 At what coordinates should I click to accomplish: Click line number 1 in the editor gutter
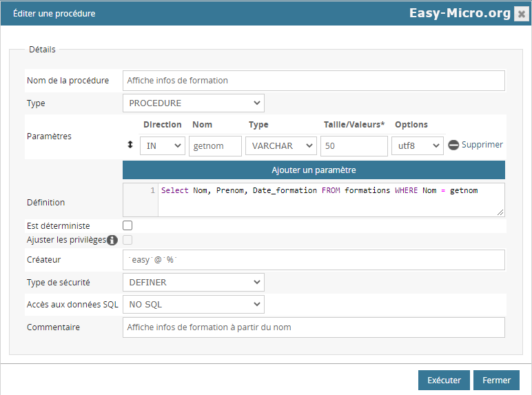(153, 190)
